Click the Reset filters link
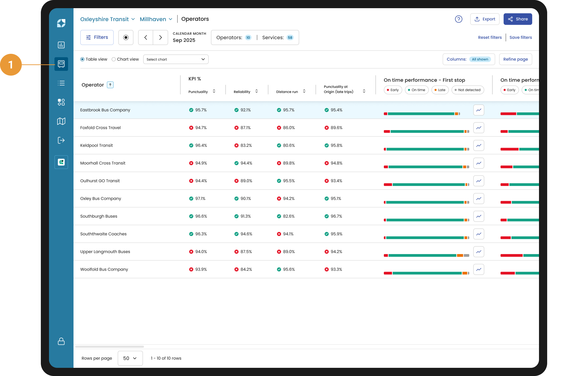This screenshot has height=376, width=588. point(490,37)
